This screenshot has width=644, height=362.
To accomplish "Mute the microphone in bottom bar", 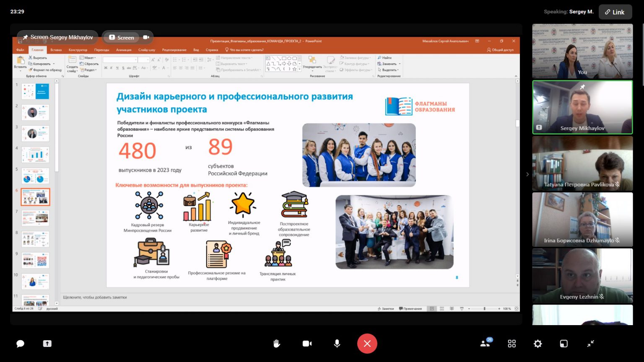I will pyautogui.click(x=337, y=344).
